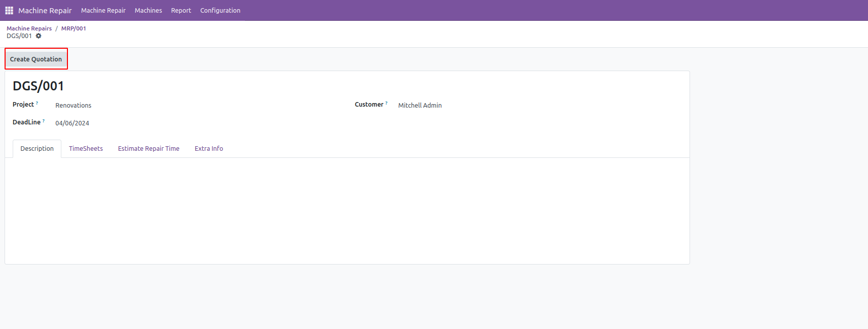Open the Machines menu
The image size is (868, 329).
click(x=149, y=10)
